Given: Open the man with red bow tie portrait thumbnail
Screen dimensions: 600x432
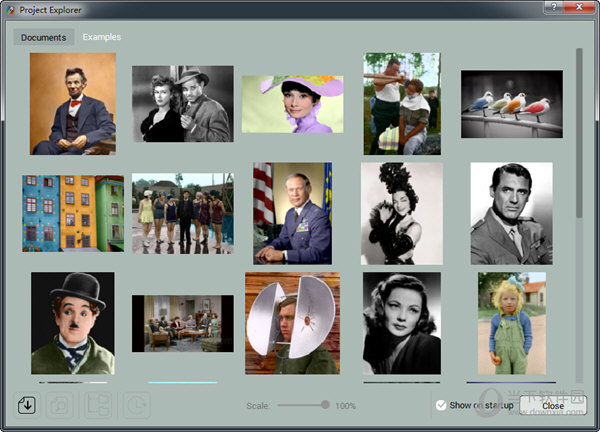Looking at the screenshot, I should (x=73, y=104).
